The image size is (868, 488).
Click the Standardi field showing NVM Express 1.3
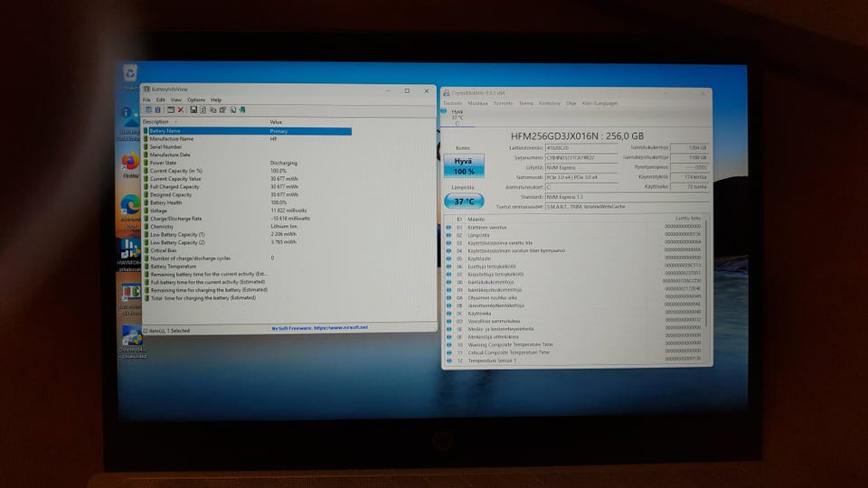tap(627, 197)
